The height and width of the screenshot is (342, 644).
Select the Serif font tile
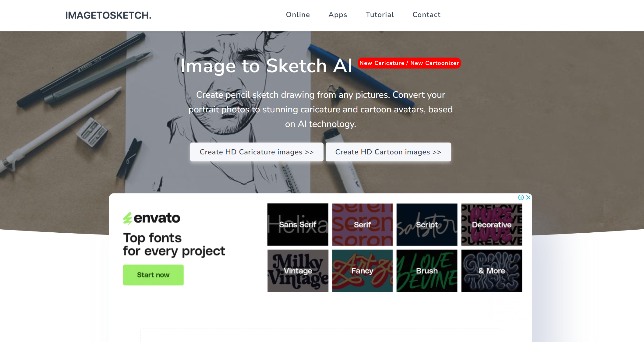click(x=362, y=224)
